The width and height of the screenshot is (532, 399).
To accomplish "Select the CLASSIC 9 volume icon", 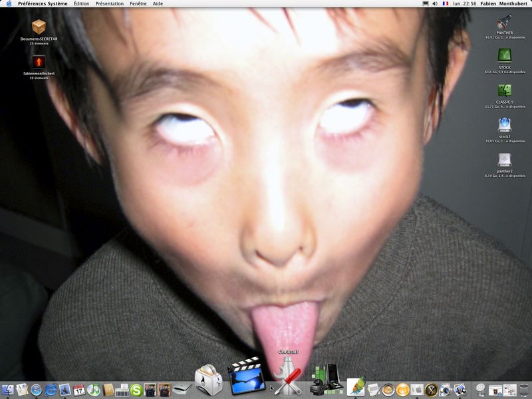I will 505,90.
